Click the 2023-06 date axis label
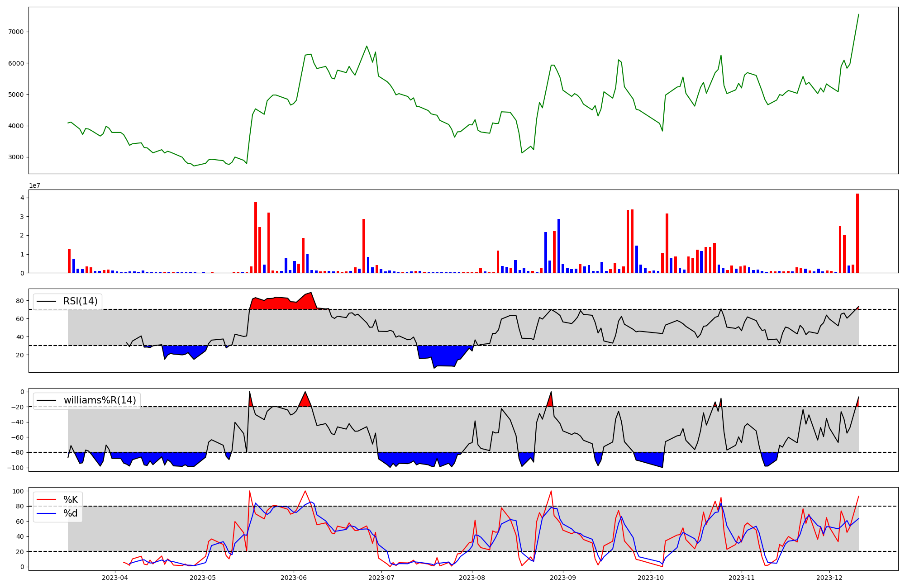 pos(294,578)
